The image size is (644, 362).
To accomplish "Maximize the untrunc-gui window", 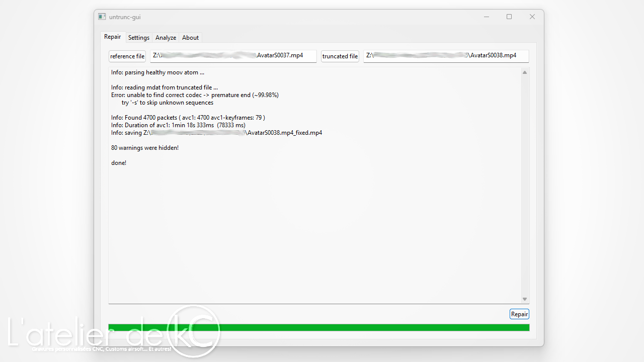I will click(509, 17).
